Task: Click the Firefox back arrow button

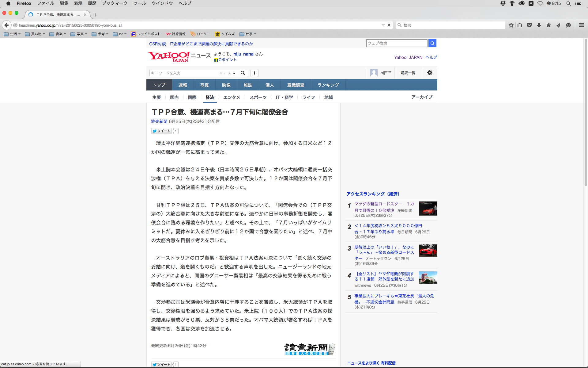Action: [6, 25]
